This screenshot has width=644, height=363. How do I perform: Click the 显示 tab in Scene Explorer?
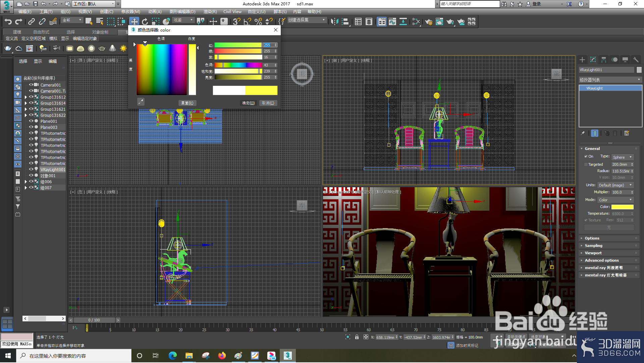click(38, 61)
